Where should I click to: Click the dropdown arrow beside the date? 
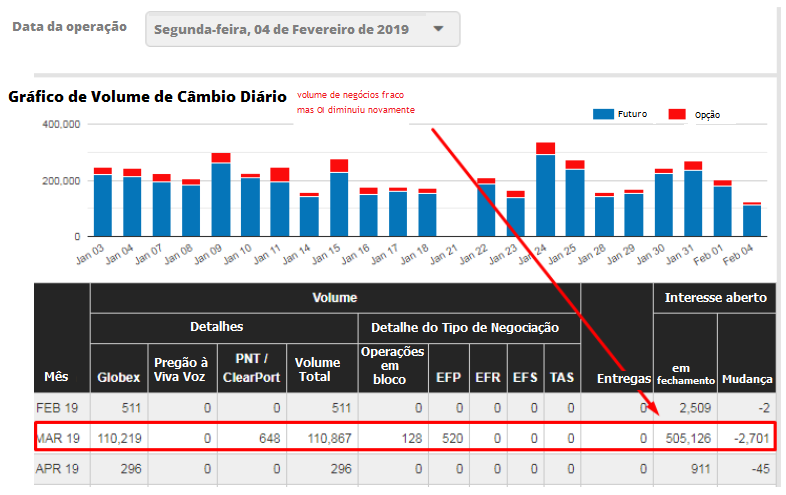tap(438, 29)
